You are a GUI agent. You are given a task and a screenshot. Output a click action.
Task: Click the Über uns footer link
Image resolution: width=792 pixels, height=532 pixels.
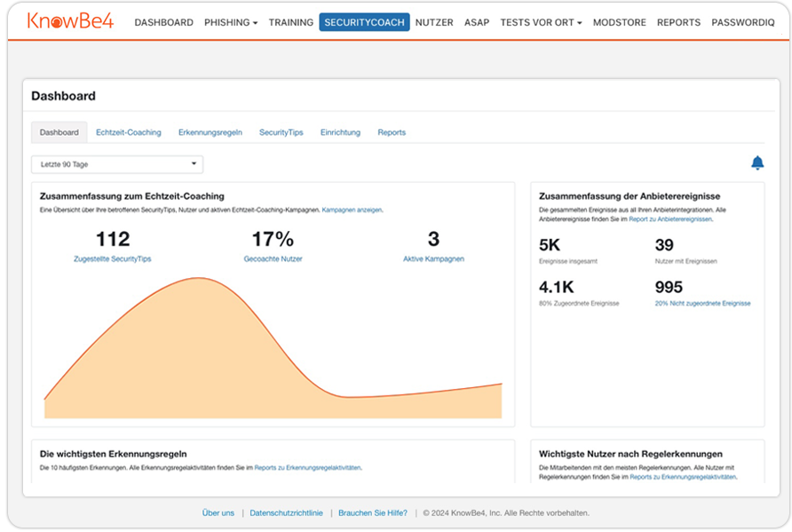point(218,512)
